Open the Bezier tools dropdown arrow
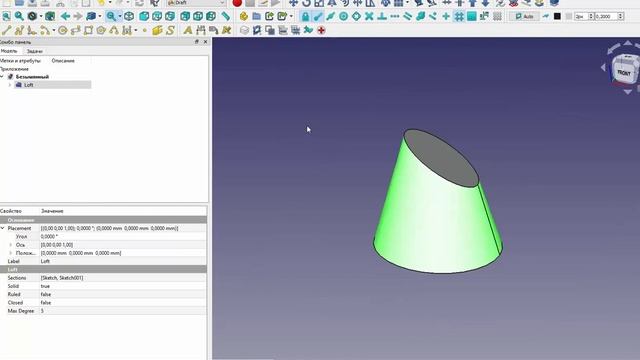Screen dimensions: 640x360 [136, 30]
